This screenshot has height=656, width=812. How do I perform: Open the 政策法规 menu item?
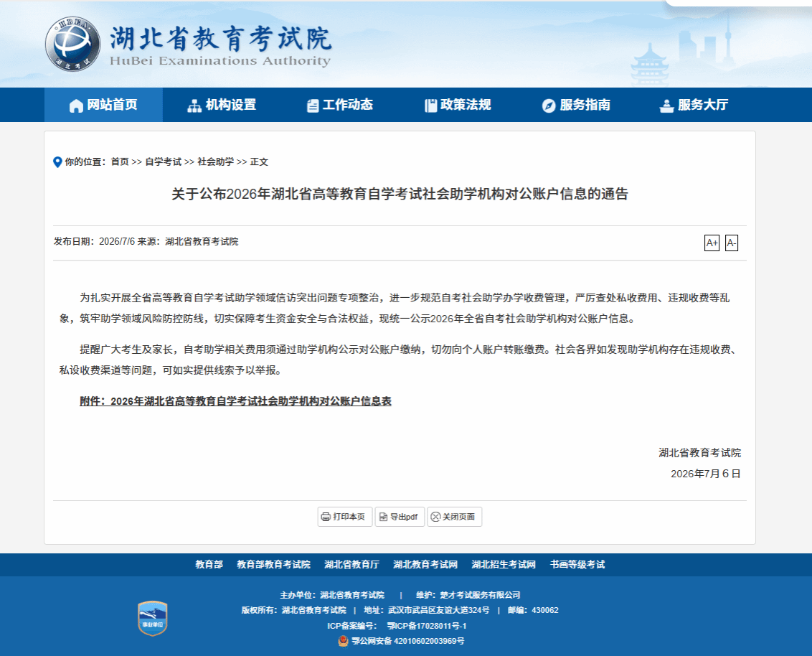click(x=458, y=106)
